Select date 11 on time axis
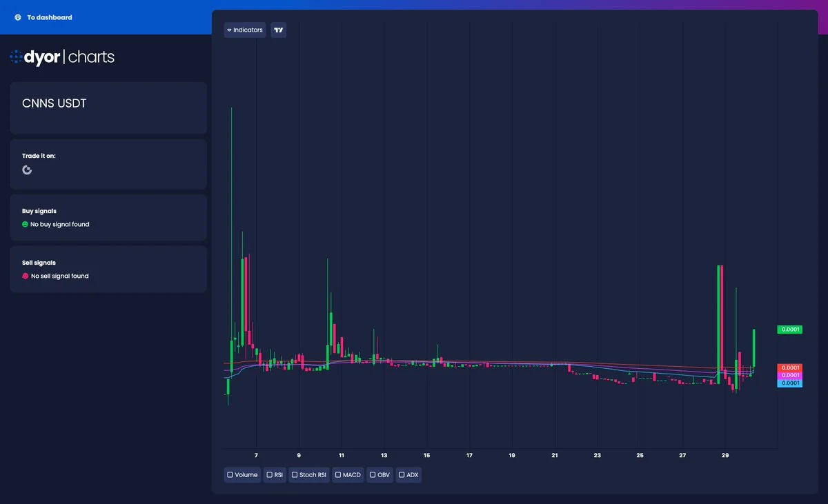Image resolution: width=828 pixels, height=504 pixels. pos(342,456)
